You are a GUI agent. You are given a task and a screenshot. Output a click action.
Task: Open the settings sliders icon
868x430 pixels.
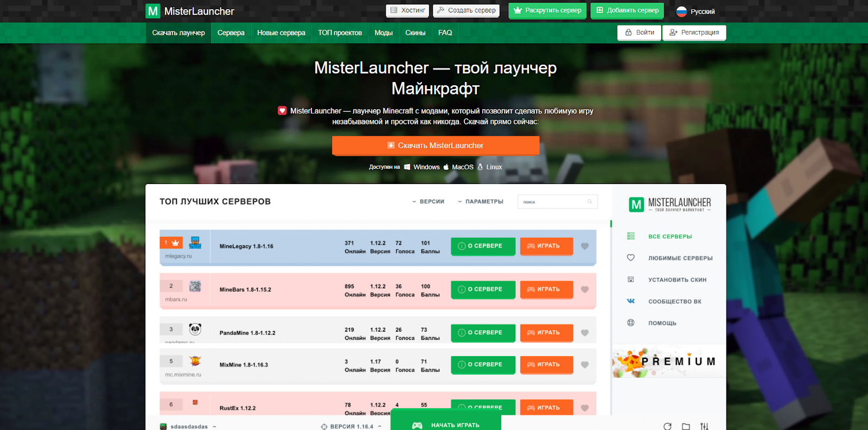(704, 427)
